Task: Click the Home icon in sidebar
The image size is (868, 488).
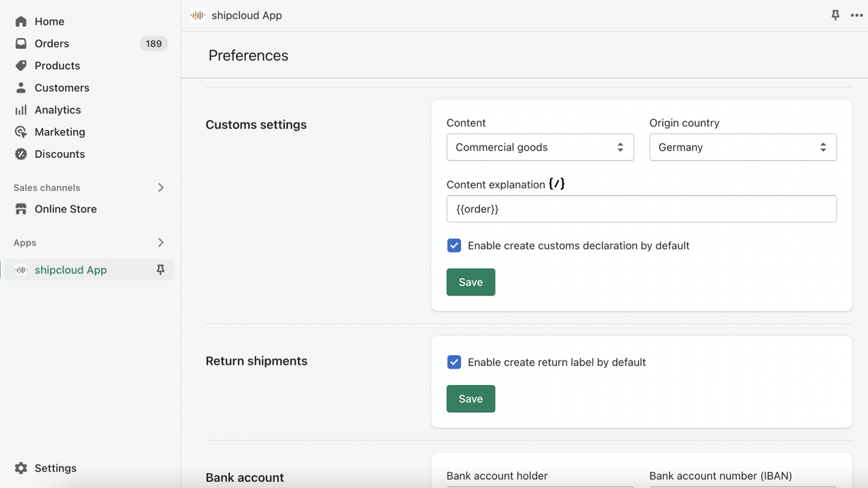Action: point(21,22)
